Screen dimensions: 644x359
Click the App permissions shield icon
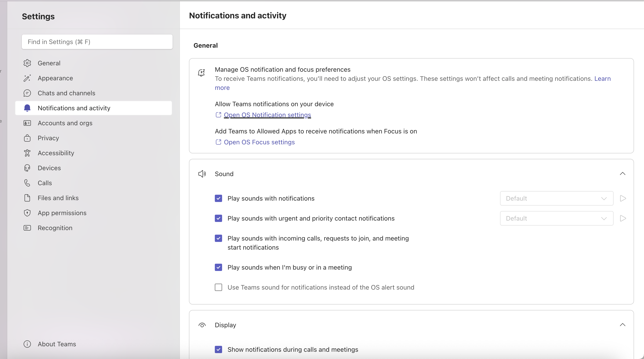(27, 213)
